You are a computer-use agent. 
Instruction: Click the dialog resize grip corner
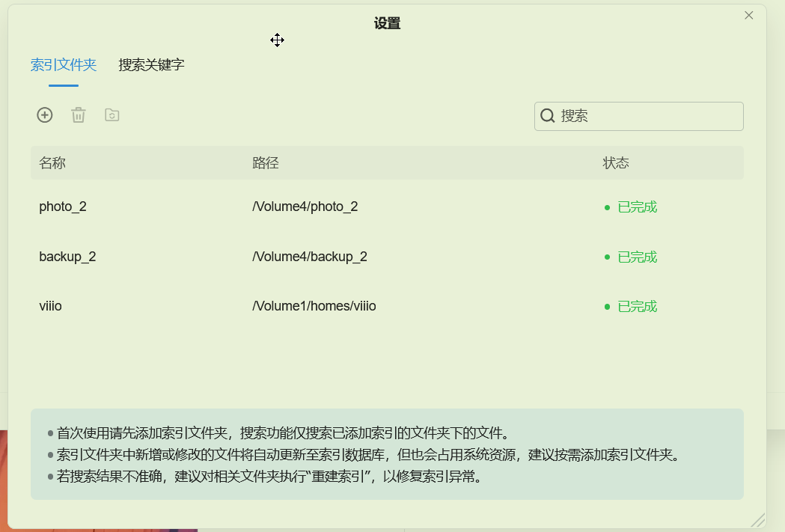tap(758, 521)
